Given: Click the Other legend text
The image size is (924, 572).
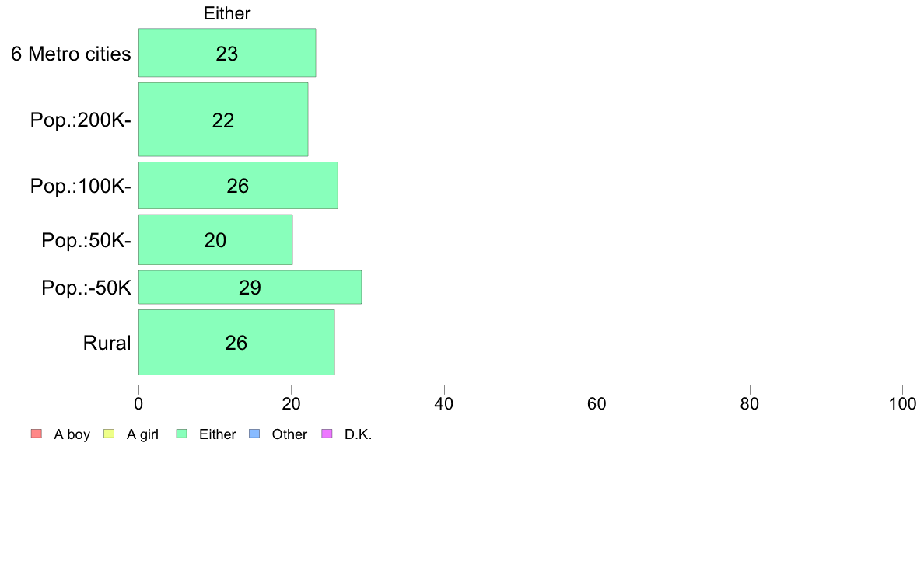Looking at the screenshot, I should pos(289,434).
